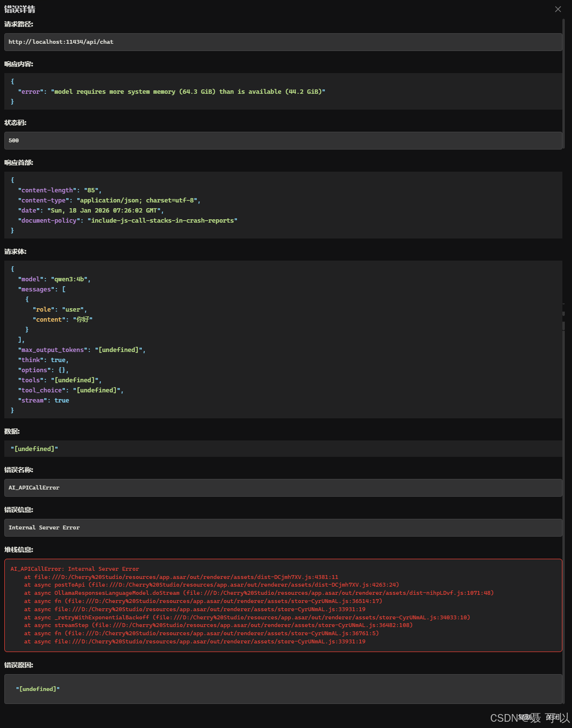Click the "content-type" application/json line
The width and height of the screenshot is (572, 728).
click(109, 201)
